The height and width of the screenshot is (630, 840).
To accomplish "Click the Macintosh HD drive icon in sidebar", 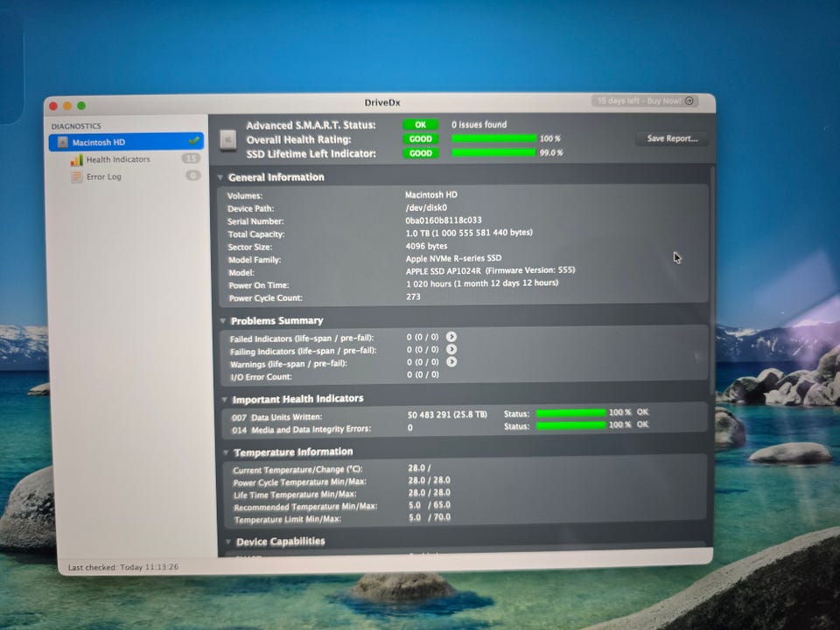I will [x=63, y=143].
